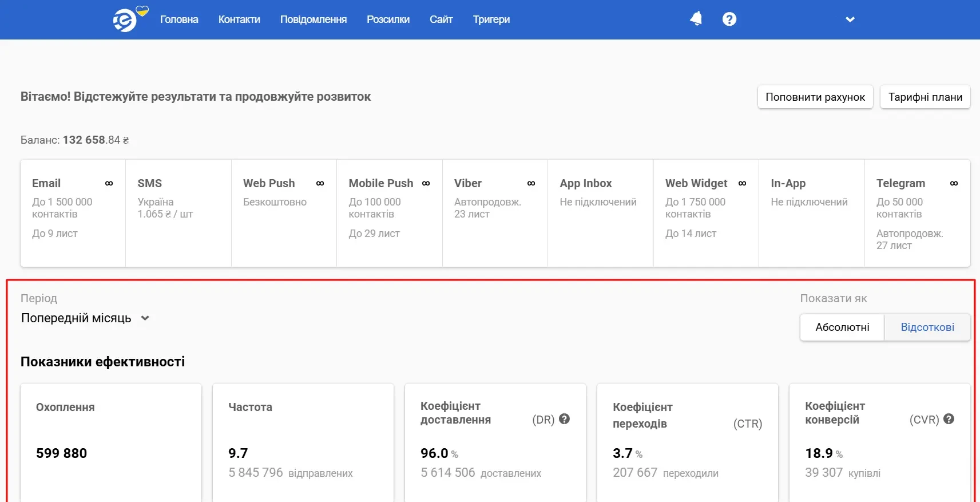The width and height of the screenshot is (980, 502).
Task: Click the Тарифні плани button
Action: [925, 97]
